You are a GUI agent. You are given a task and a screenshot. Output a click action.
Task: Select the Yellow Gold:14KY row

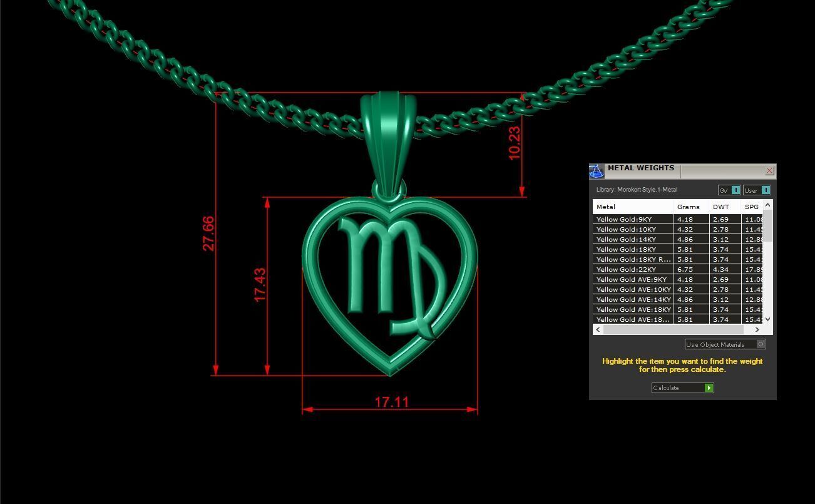pos(678,239)
